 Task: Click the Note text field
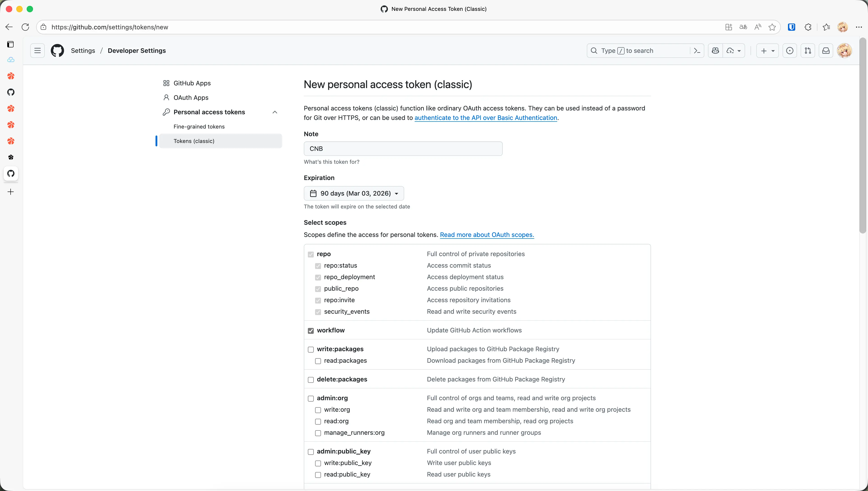click(x=403, y=149)
